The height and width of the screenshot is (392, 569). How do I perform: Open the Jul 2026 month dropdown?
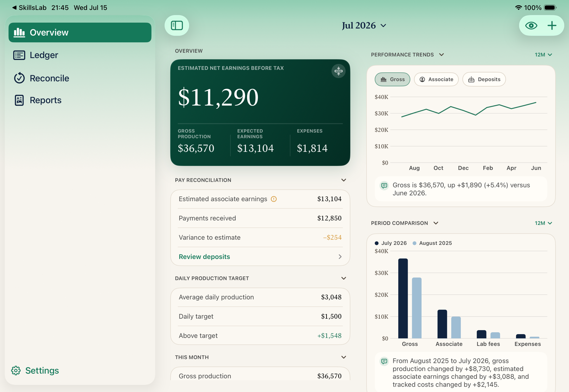pyautogui.click(x=364, y=26)
